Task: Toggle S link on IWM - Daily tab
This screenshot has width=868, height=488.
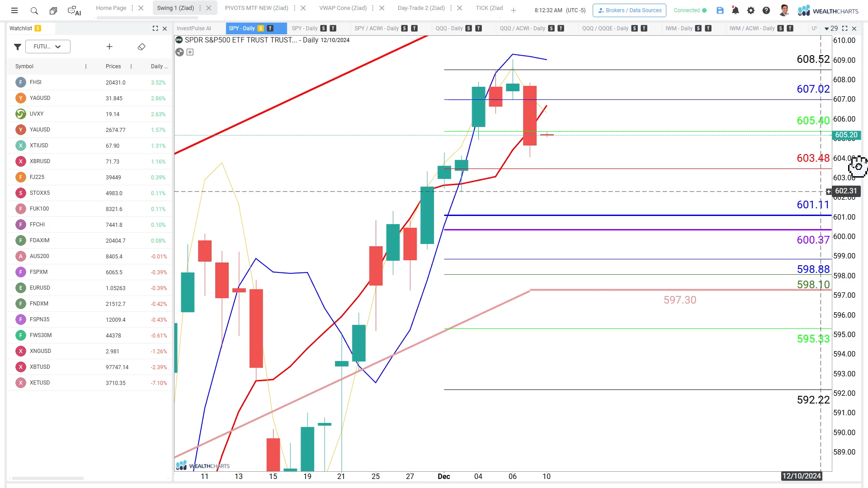Action: click(698, 28)
